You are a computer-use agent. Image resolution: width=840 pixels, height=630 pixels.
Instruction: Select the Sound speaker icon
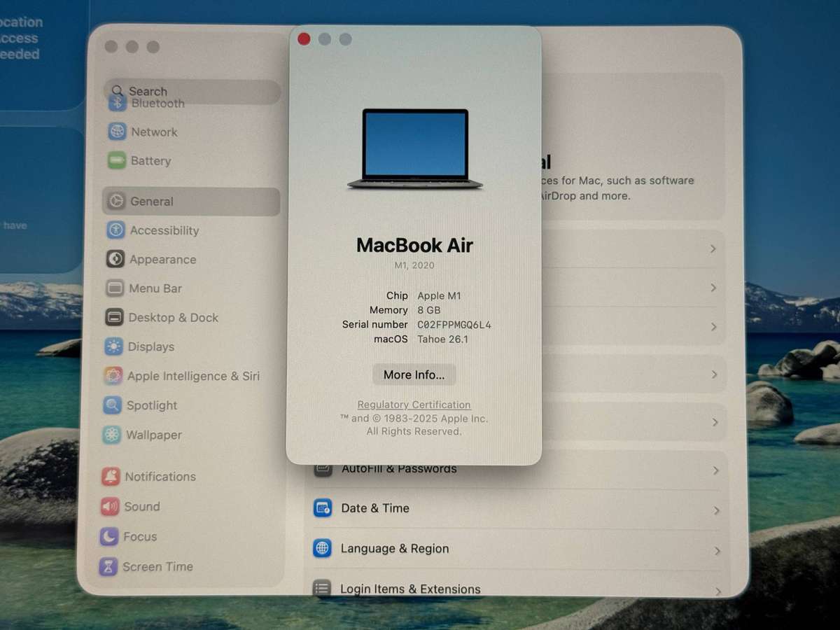(x=110, y=506)
